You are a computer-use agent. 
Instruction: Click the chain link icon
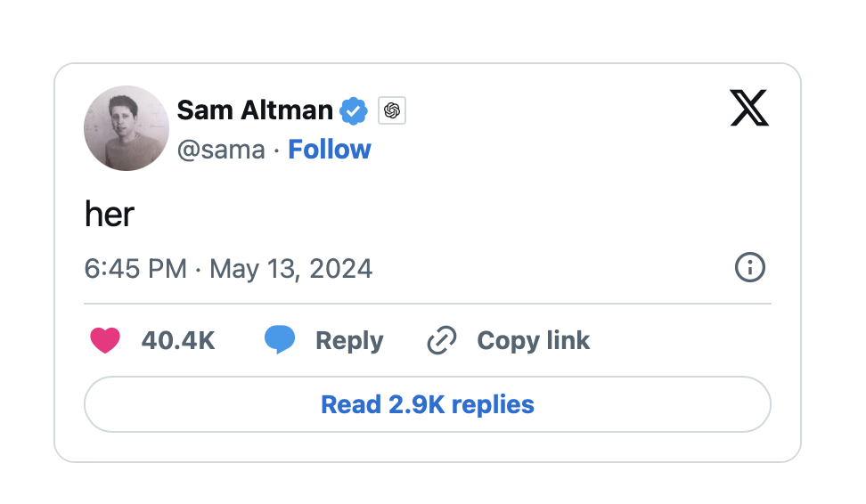pos(442,340)
